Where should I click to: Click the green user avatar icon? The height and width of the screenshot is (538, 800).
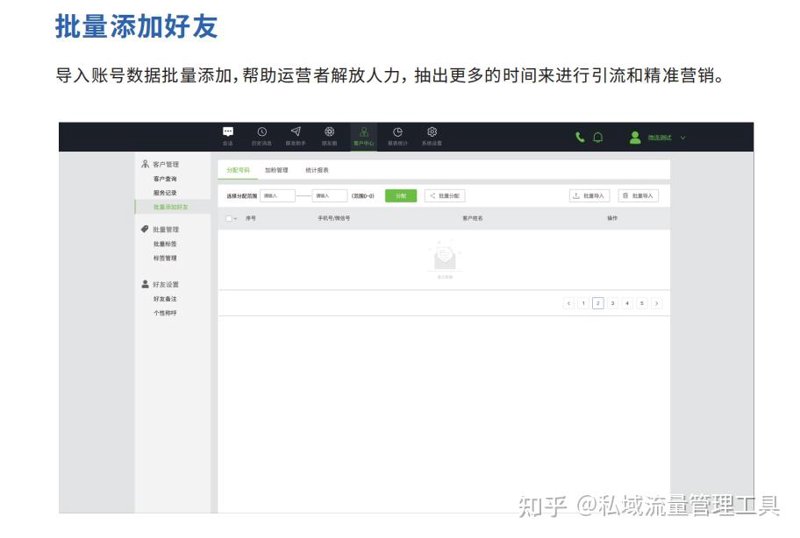635,137
